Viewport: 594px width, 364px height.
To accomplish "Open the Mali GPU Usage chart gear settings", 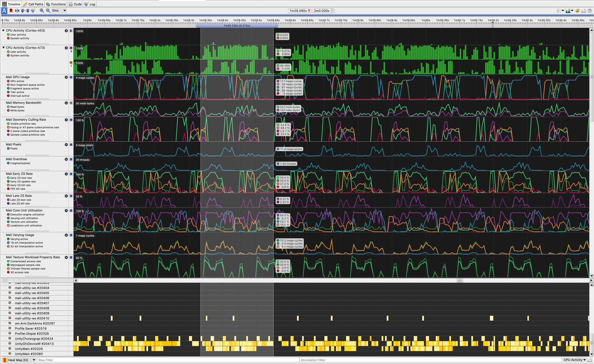I will pos(66,77).
